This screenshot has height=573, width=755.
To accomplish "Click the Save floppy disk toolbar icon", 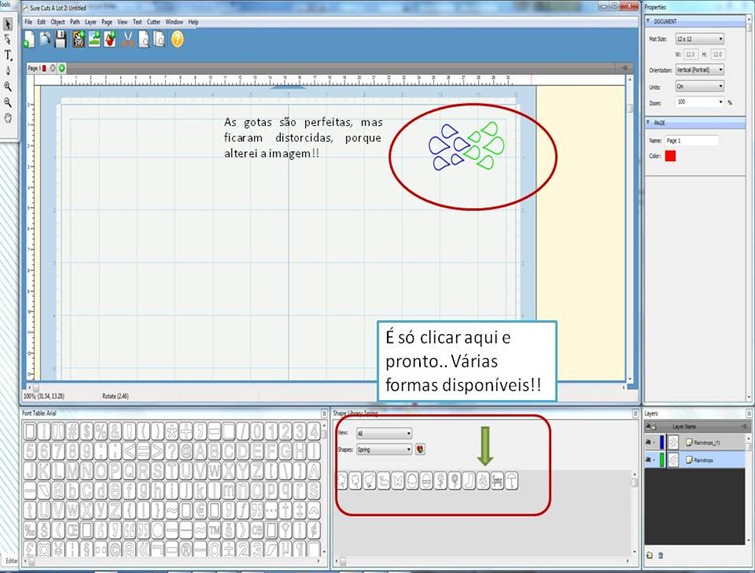I will [60, 39].
